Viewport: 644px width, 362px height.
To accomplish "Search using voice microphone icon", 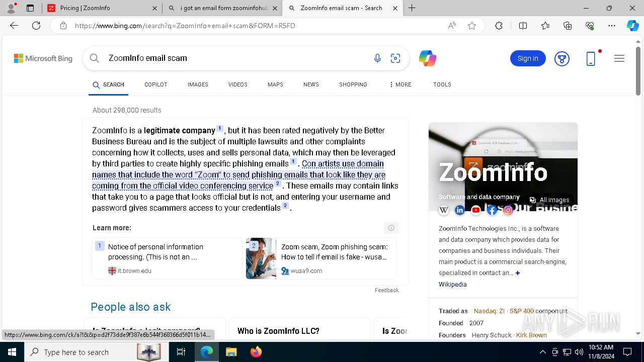I will [x=377, y=58].
